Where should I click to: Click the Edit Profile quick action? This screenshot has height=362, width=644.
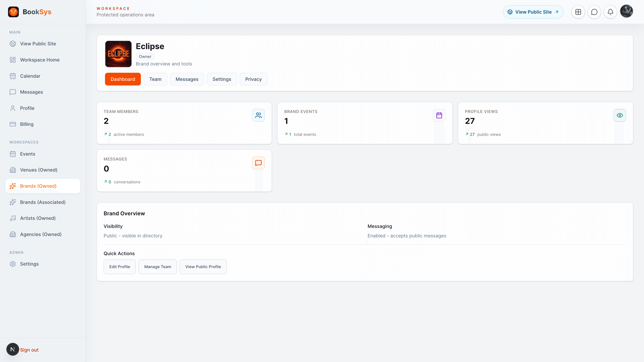pyautogui.click(x=120, y=267)
